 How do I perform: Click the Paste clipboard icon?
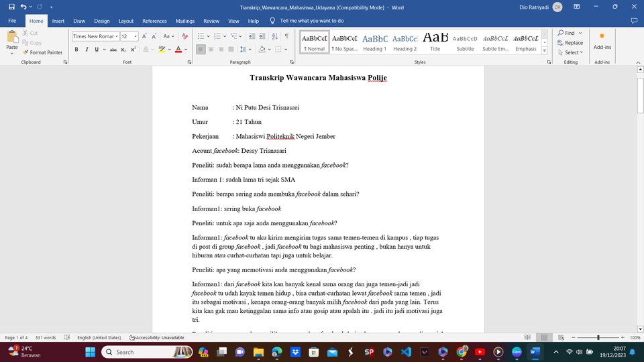[12, 38]
